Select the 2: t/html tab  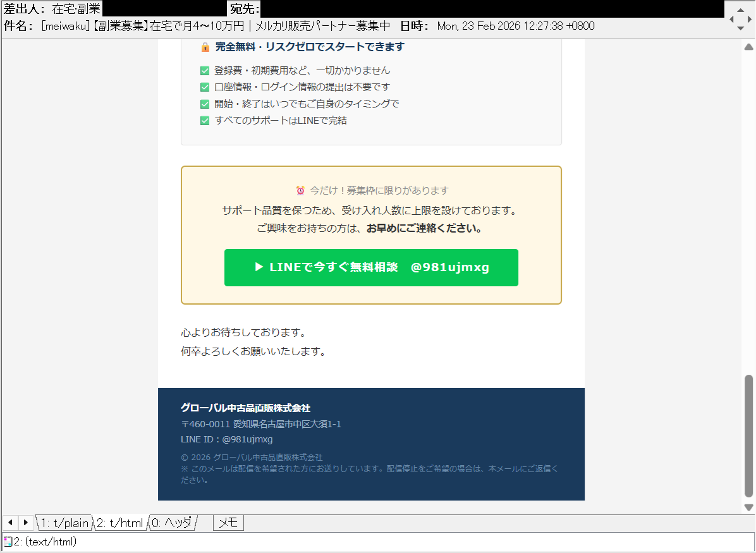pos(119,523)
